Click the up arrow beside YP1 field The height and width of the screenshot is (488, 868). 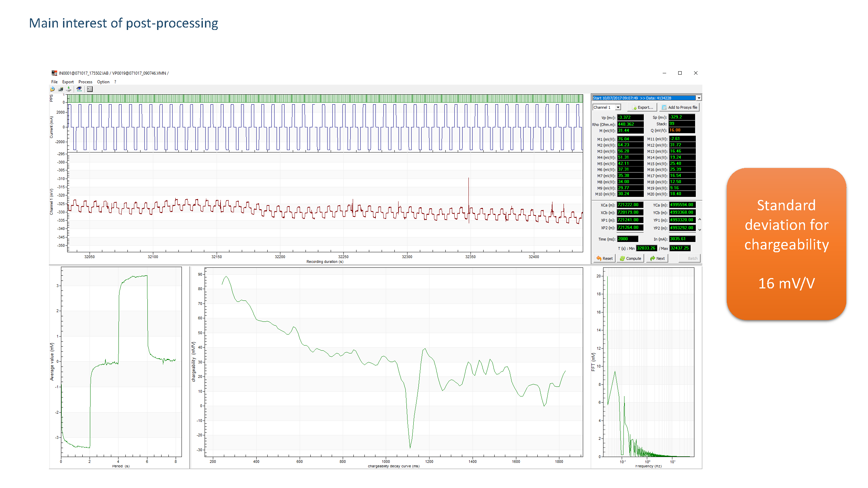(700, 220)
